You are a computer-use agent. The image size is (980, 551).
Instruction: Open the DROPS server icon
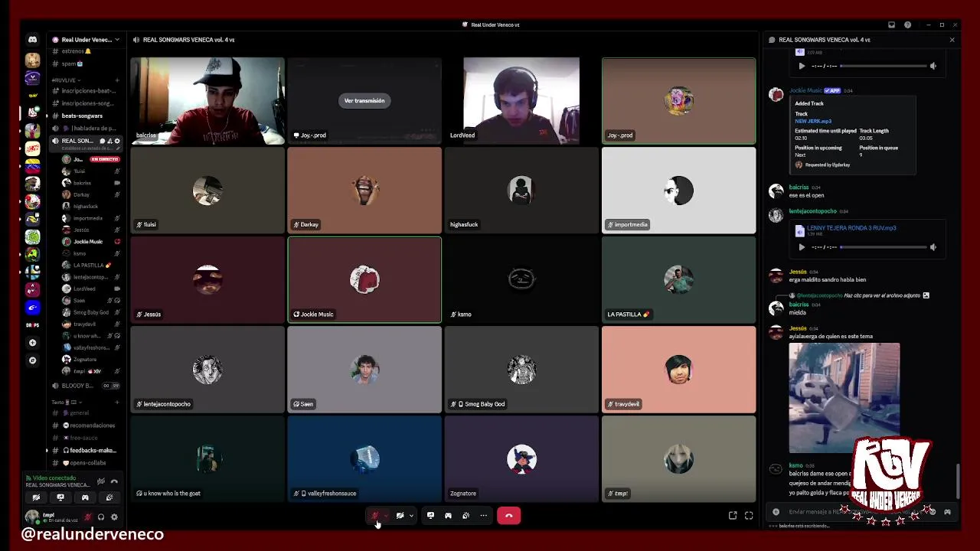click(32, 325)
